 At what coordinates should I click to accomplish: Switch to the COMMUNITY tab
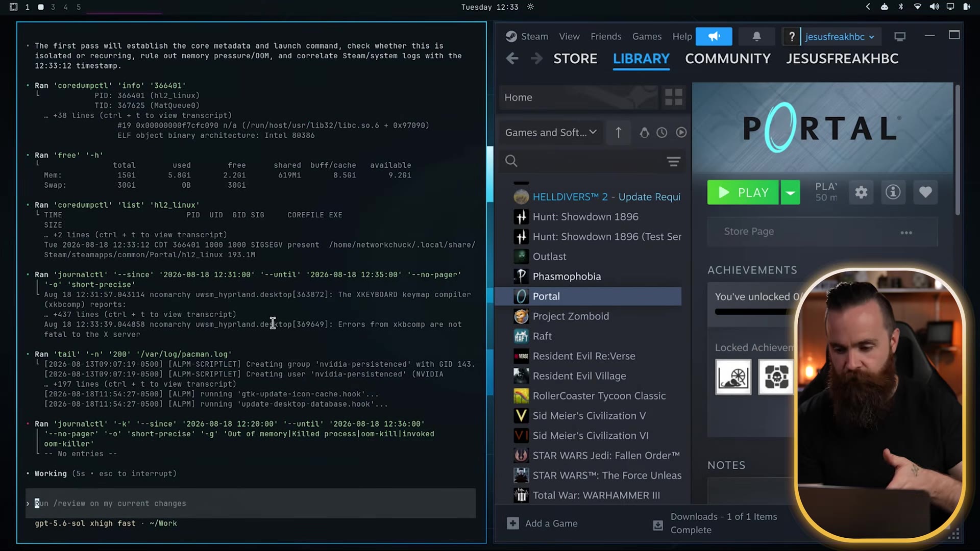728,59
